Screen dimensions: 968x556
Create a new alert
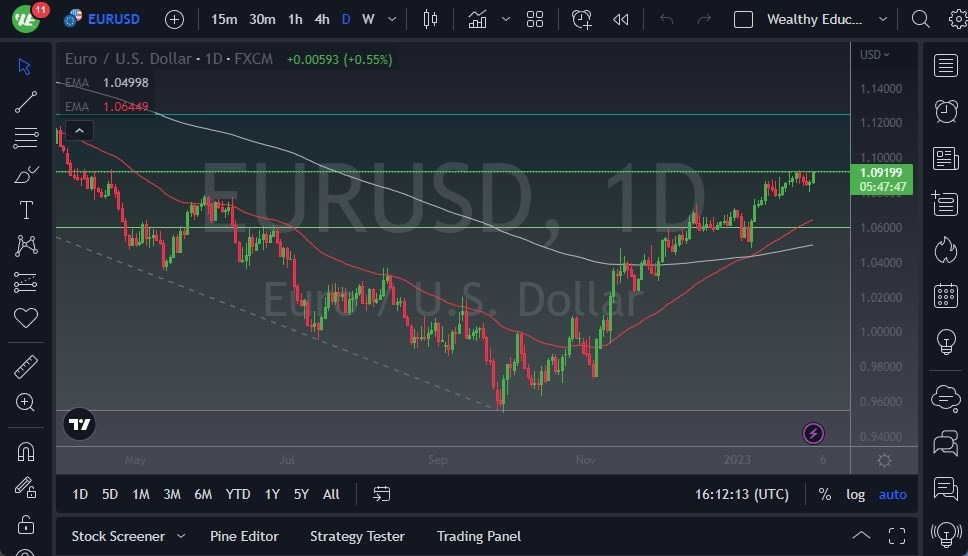click(582, 19)
